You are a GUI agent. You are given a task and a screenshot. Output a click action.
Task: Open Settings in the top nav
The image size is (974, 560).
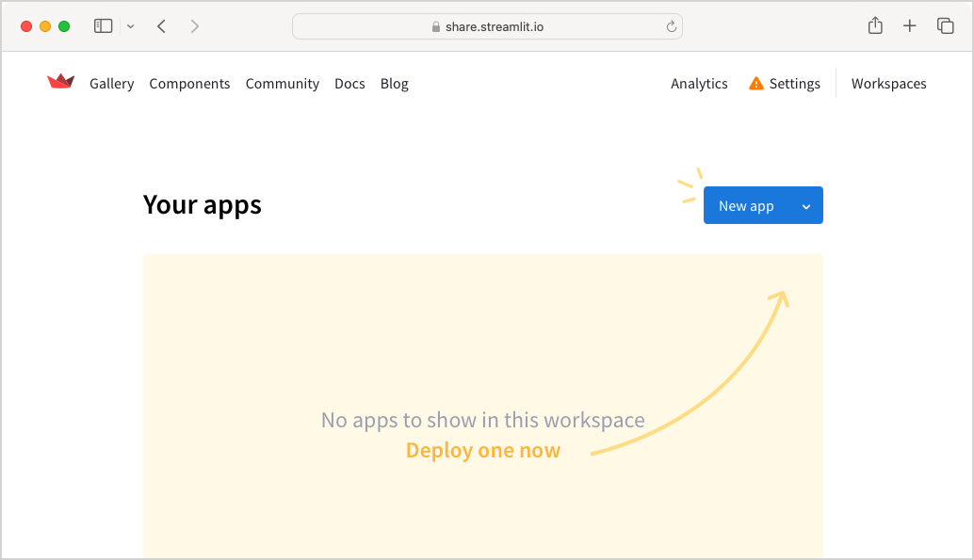pyautogui.click(x=794, y=84)
